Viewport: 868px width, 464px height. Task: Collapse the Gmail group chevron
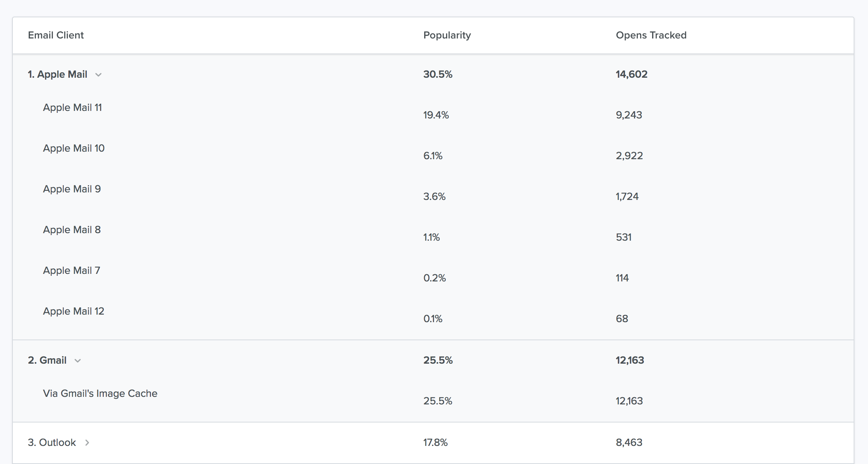[77, 361]
